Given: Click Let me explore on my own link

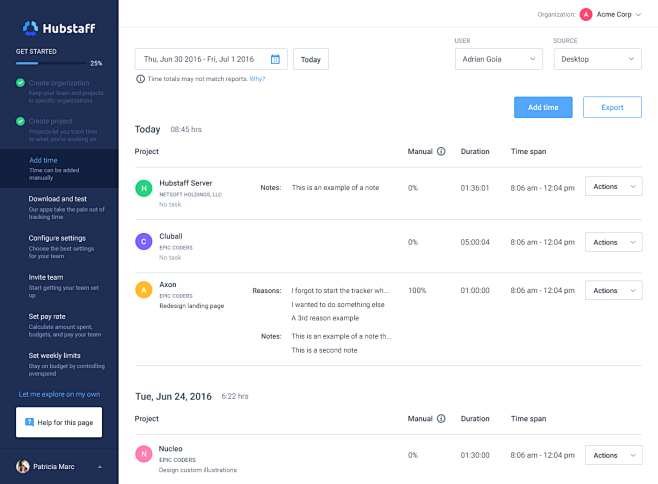Looking at the screenshot, I should pos(59,394).
